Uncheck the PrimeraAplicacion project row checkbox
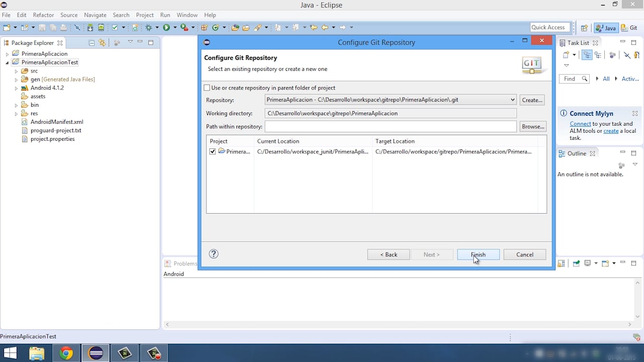The height and width of the screenshot is (362, 644). click(212, 151)
